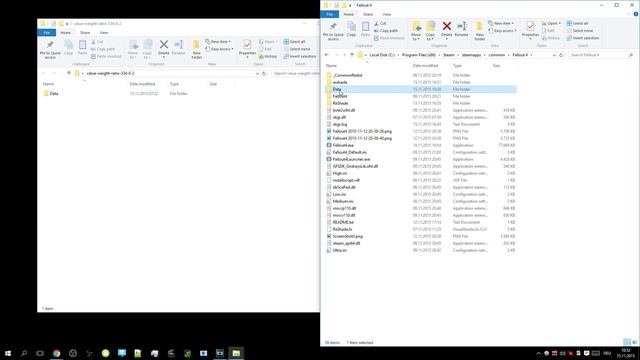
Task: Expand address bar dropdown in value-weight-ratio window
Action: [x=257, y=73]
